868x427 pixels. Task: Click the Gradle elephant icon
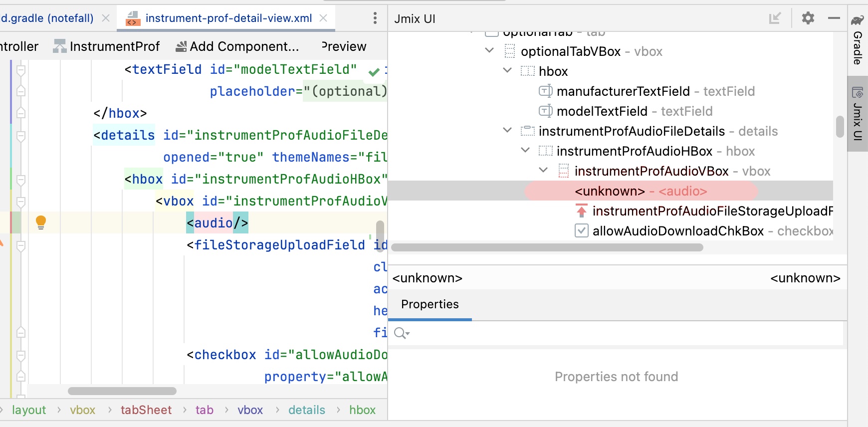point(858,20)
